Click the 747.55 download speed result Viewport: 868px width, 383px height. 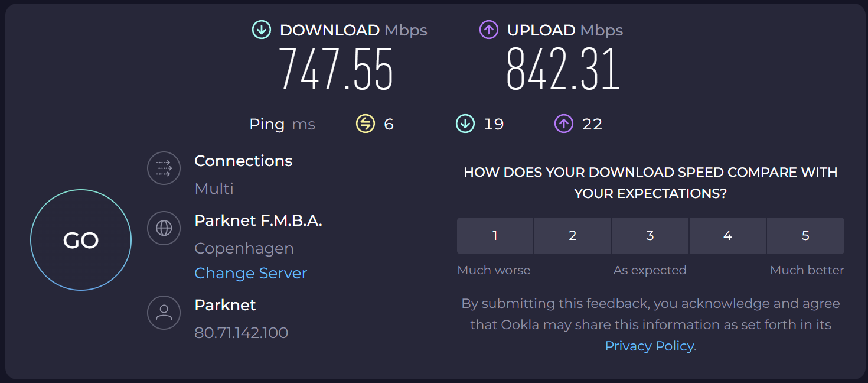pos(335,70)
